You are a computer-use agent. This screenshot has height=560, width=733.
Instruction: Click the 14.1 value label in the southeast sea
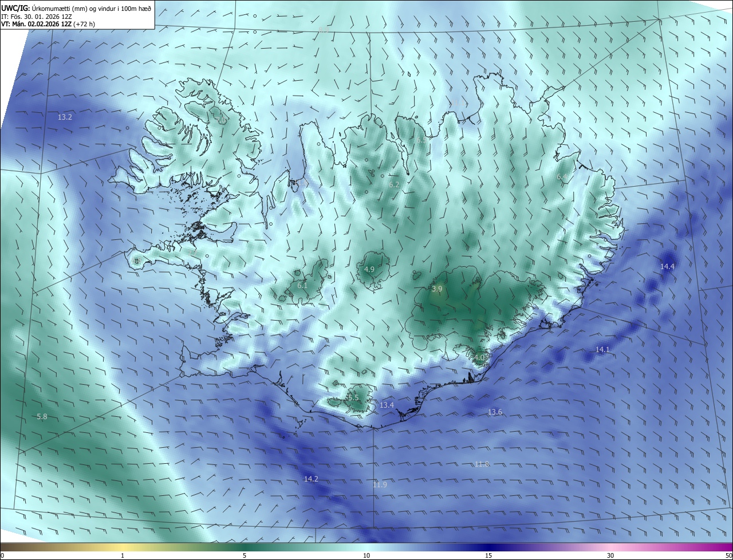pyautogui.click(x=603, y=349)
